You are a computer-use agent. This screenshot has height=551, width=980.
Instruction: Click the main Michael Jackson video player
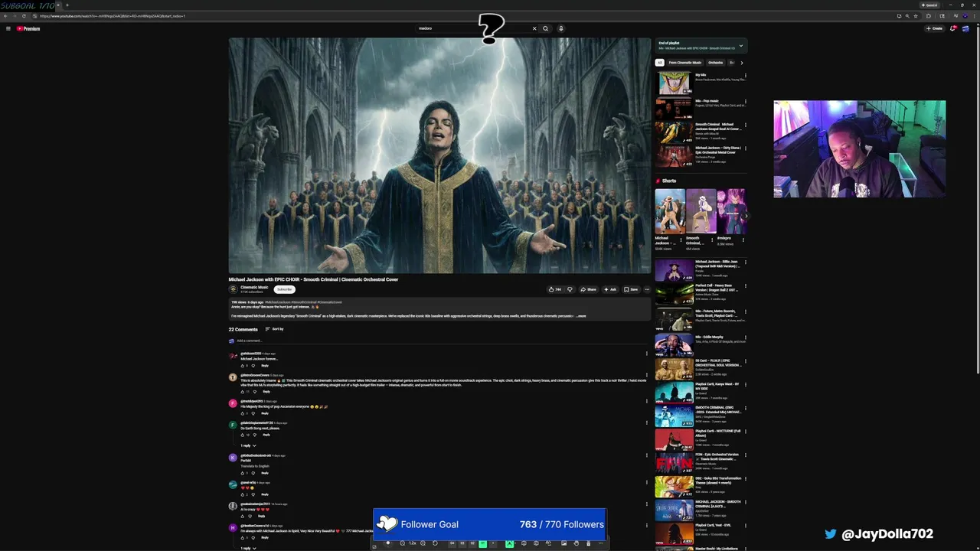pos(439,155)
